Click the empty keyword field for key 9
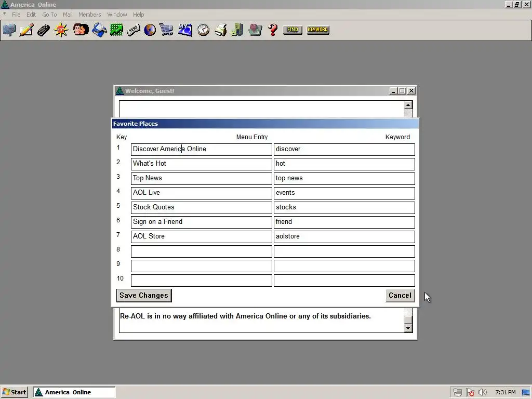Screen dimensions: 532x399 [344, 266]
